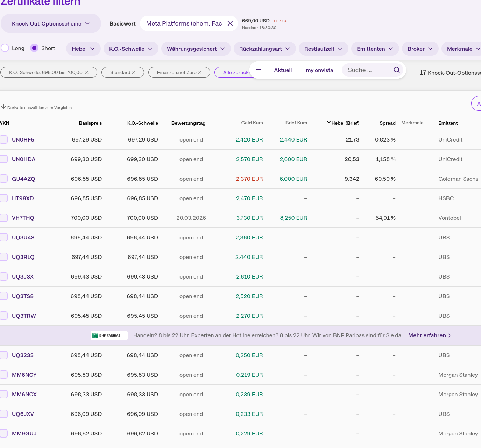Sort by Hebel (Brief) column arrow
Viewport: 481px width, 448px height.
click(x=328, y=123)
